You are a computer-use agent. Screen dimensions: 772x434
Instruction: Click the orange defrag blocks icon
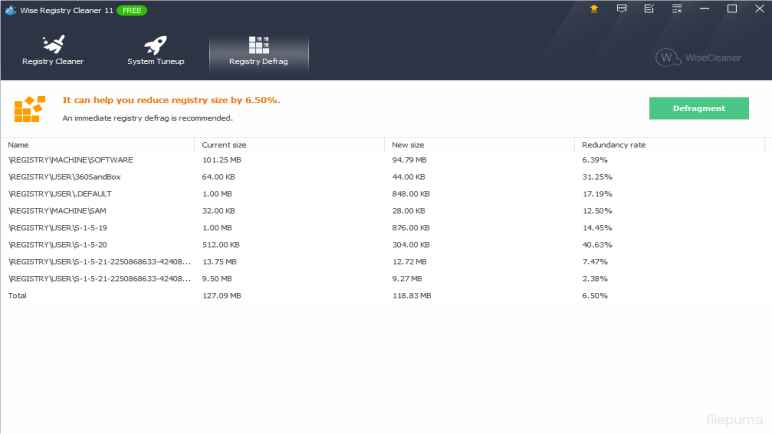(29, 108)
